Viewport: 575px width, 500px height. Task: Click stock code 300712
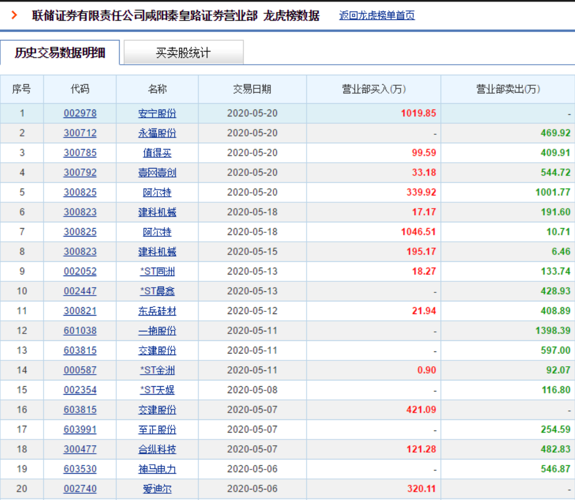point(80,133)
